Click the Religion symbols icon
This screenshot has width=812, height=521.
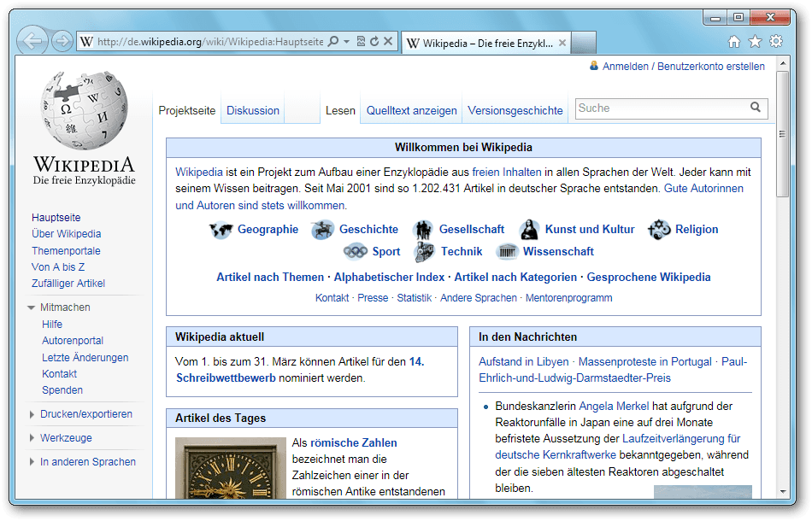(659, 230)
